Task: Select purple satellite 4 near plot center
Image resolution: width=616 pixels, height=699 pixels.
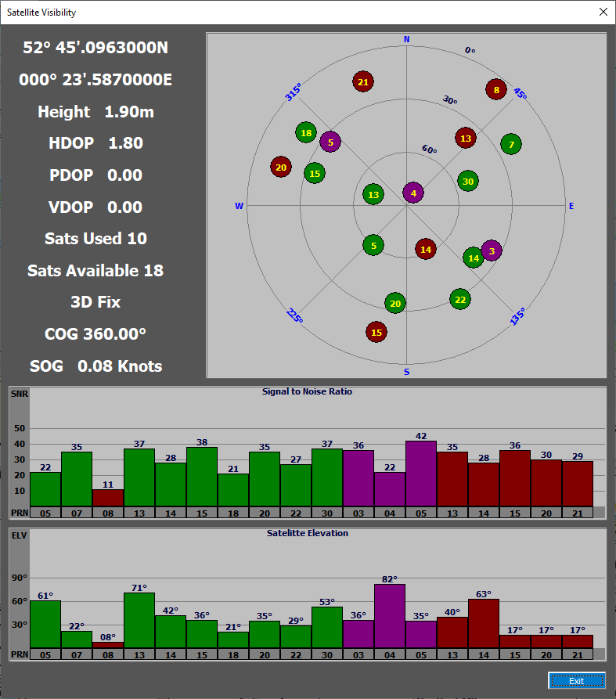Action: [413, 193]
